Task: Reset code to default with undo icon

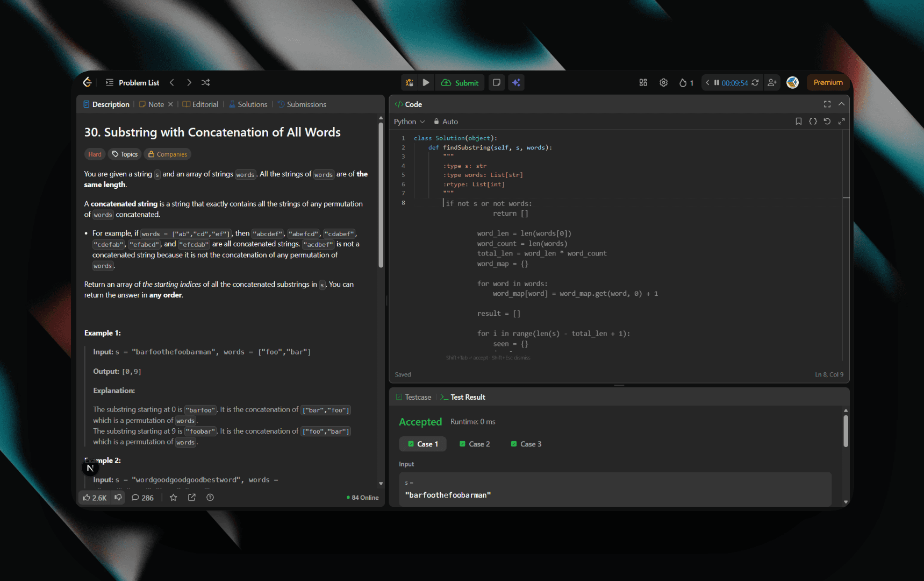Action: point(827,122)
